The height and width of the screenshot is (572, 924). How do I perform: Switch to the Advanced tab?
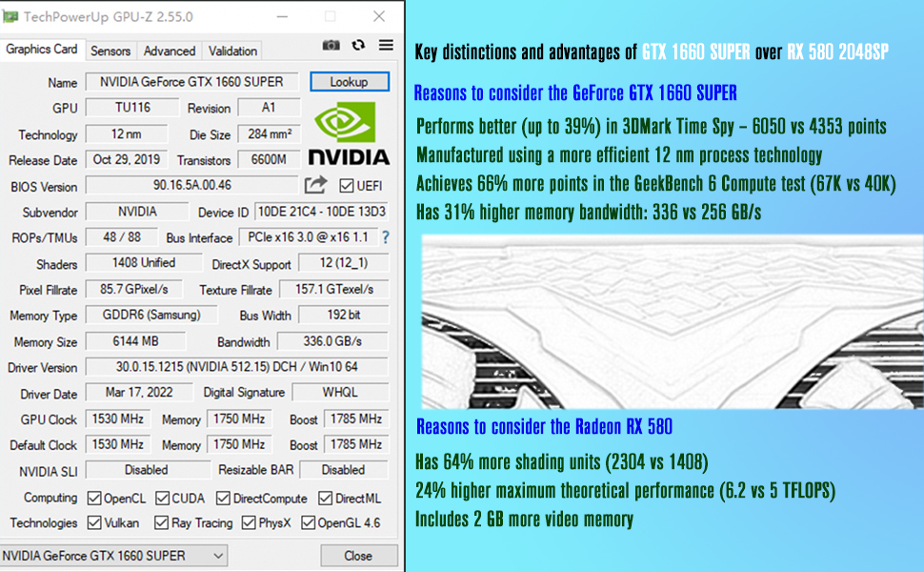tap(170, 51)
